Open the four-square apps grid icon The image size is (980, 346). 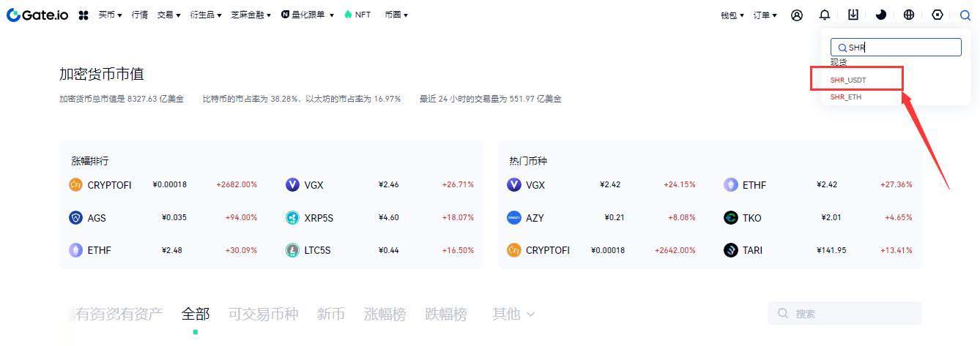click(83, 15)
